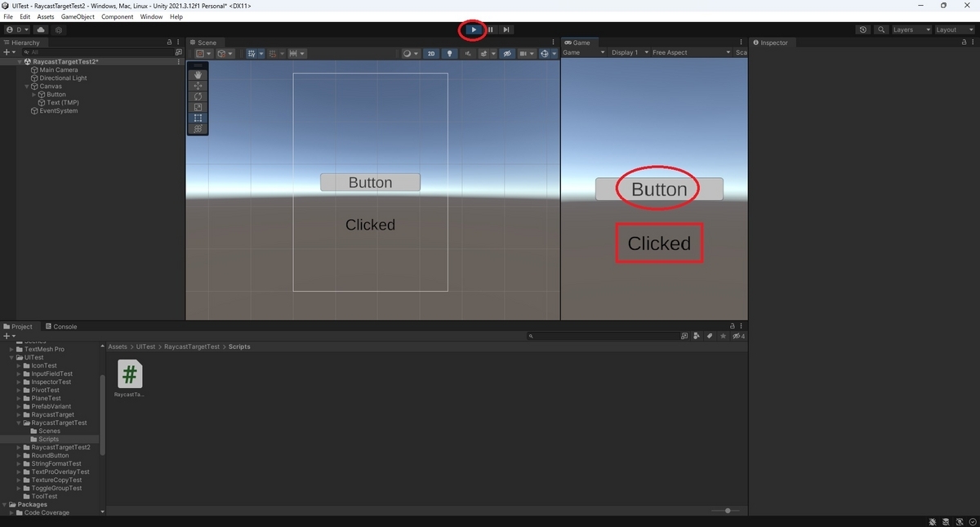Open the version control gear icon

(59, 29)
